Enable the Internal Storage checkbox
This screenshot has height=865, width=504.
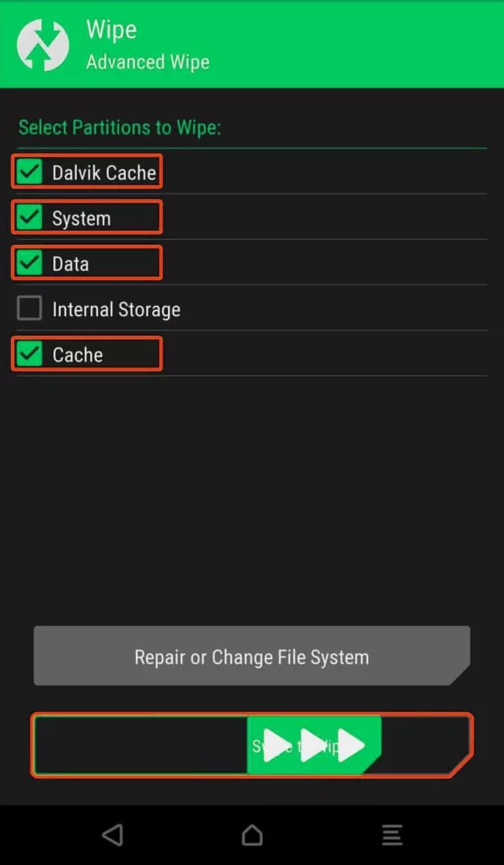(30, 308)
